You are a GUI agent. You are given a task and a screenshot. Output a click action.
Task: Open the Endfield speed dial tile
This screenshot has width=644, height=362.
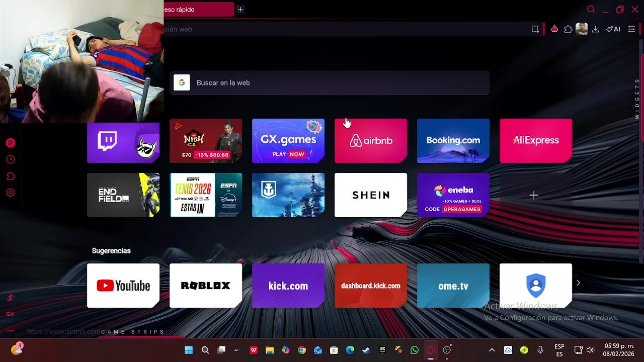[x=123, y=195]
